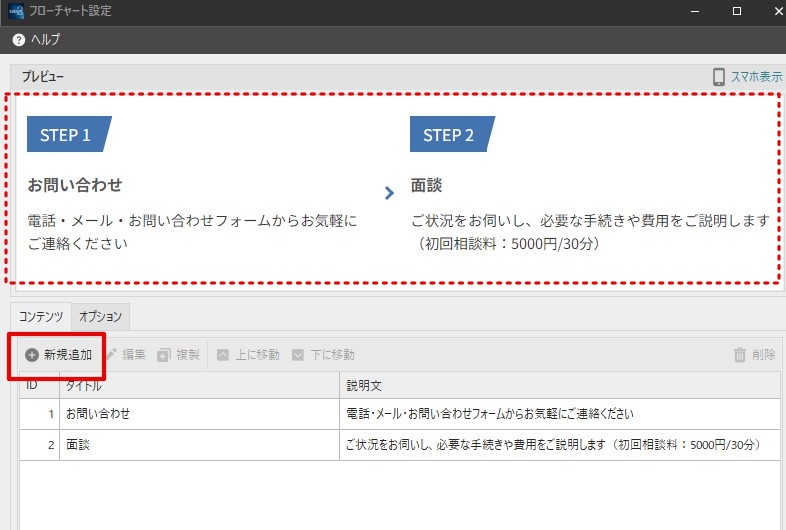Select the 面談 row in the table
The height and width of the screenshot is (530, 786).
pos(400,445)
